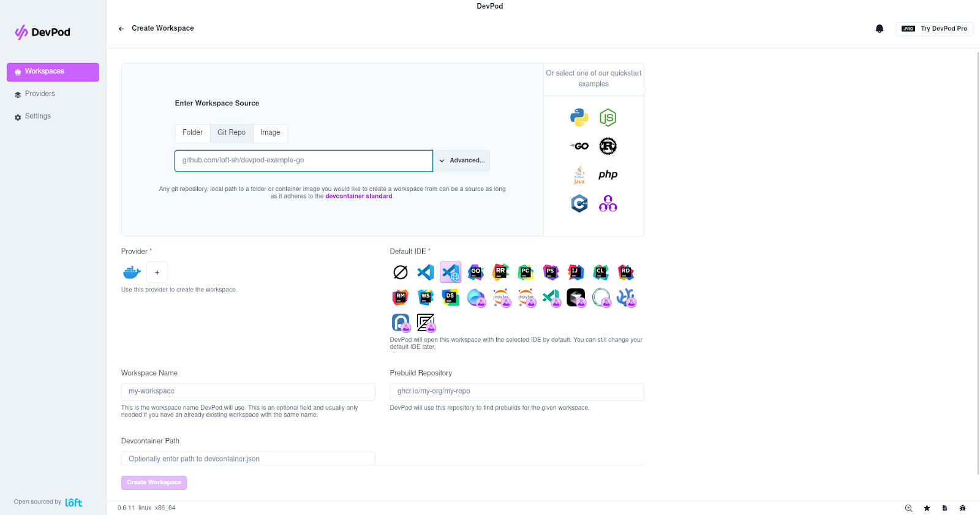Click the zoom magnifier icon in status bar
Viewport: 980px width, 515px height.
pyautogui.click(x=909, y=508)
